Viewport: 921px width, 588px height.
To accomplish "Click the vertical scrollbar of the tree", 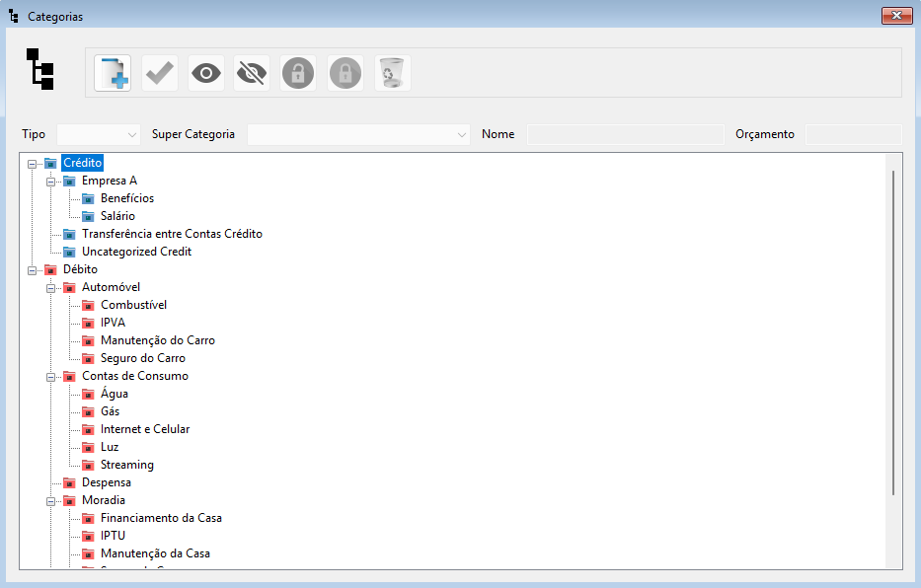I will (893, 331).
